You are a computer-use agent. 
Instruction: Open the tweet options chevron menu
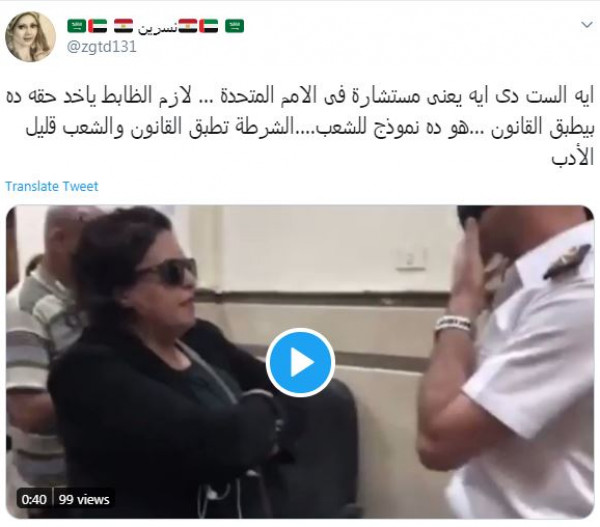pos(587,25)
